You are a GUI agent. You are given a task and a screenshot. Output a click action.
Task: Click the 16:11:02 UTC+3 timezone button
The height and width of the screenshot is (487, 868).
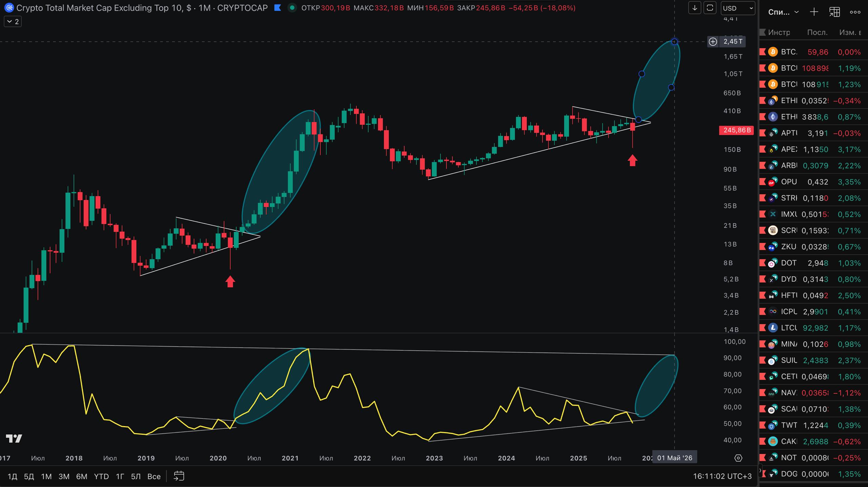pyautogui.click(x=722, y=476)
